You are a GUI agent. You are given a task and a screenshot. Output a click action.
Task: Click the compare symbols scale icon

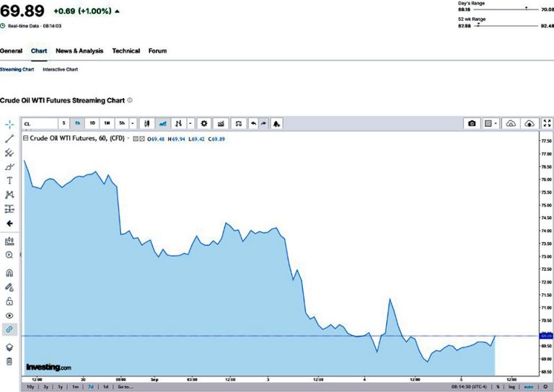[x=238, y=123]
